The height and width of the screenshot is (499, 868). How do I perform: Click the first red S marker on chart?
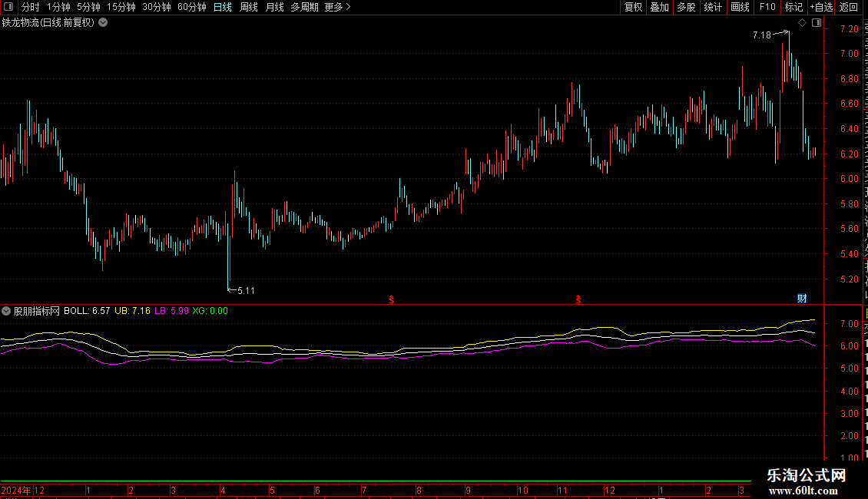392,299
